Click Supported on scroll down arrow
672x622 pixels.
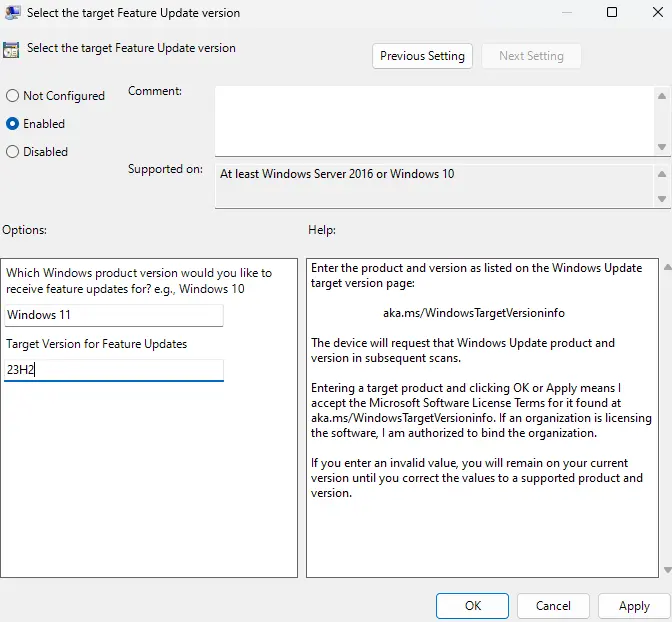coord(662,199)
